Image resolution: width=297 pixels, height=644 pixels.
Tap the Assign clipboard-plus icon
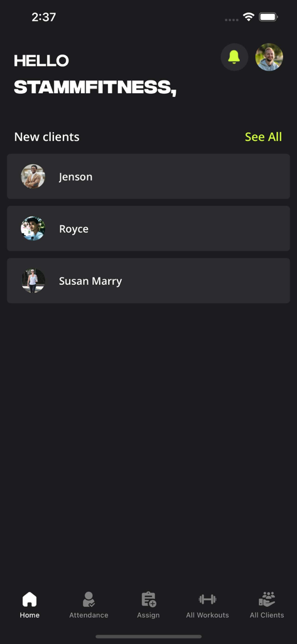[x=148, y=599]
